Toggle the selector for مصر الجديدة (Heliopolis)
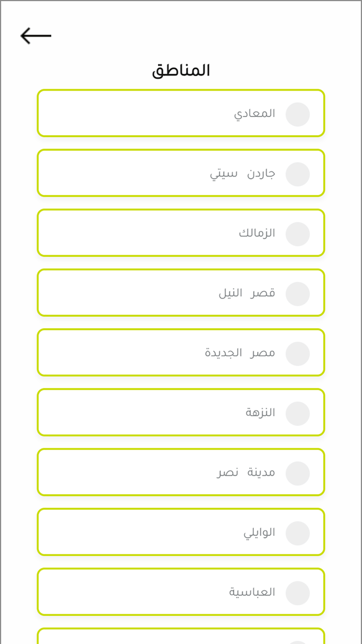The width and height of the screenshot is (362, 644). click(x=298, y=353)
